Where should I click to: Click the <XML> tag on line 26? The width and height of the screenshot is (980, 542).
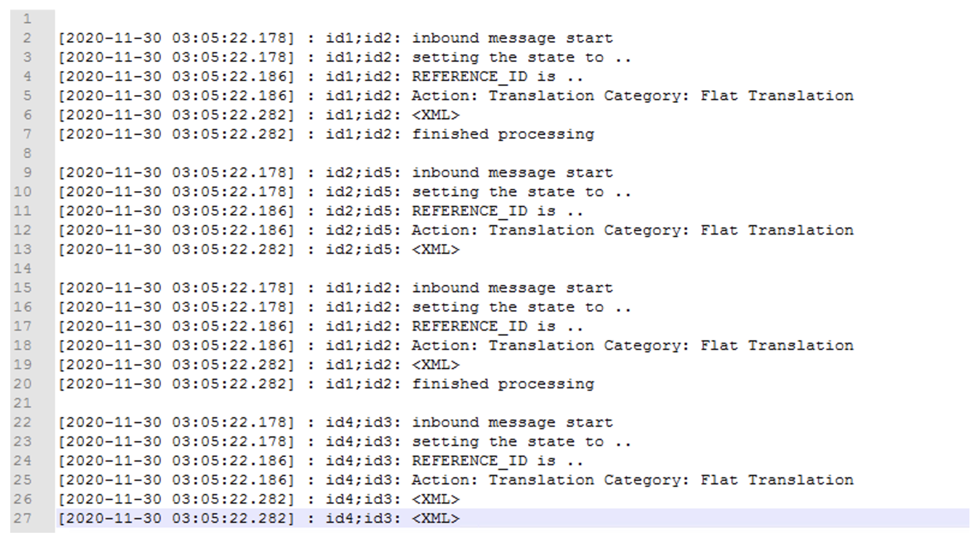click(x=436, y=499)
